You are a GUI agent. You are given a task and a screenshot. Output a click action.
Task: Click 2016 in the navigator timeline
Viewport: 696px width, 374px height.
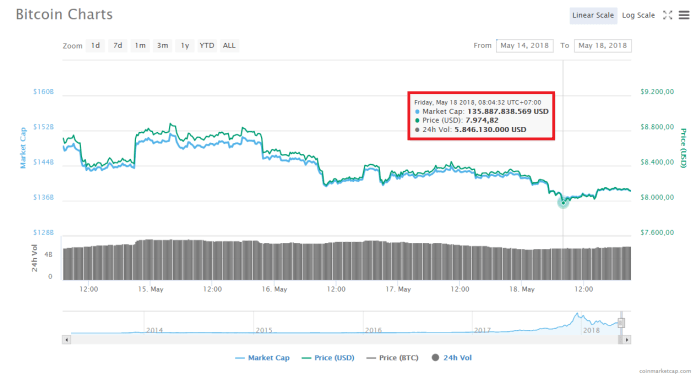[x=373, y=331]
